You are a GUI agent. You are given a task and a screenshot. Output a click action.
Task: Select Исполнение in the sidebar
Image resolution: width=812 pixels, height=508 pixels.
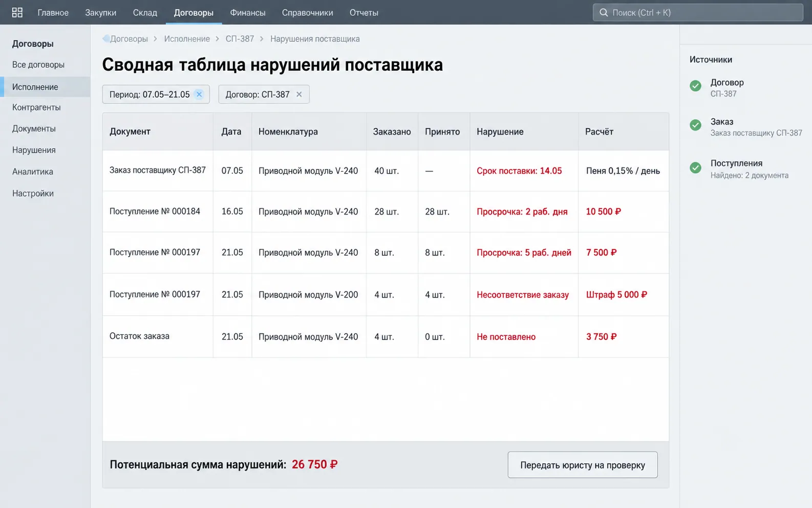[45, 87]
